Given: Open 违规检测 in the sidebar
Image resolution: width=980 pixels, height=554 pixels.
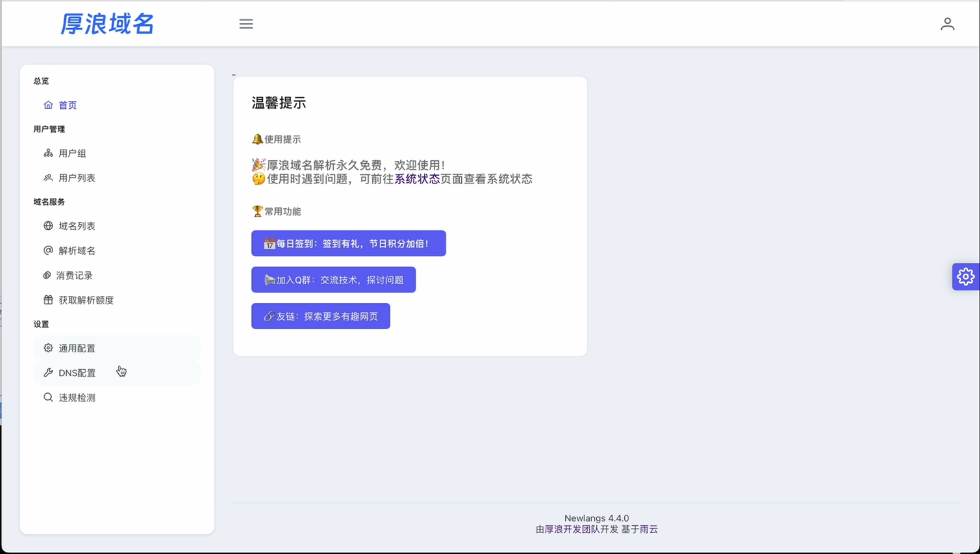Looking at the screenshot, I should click(117, 398).
